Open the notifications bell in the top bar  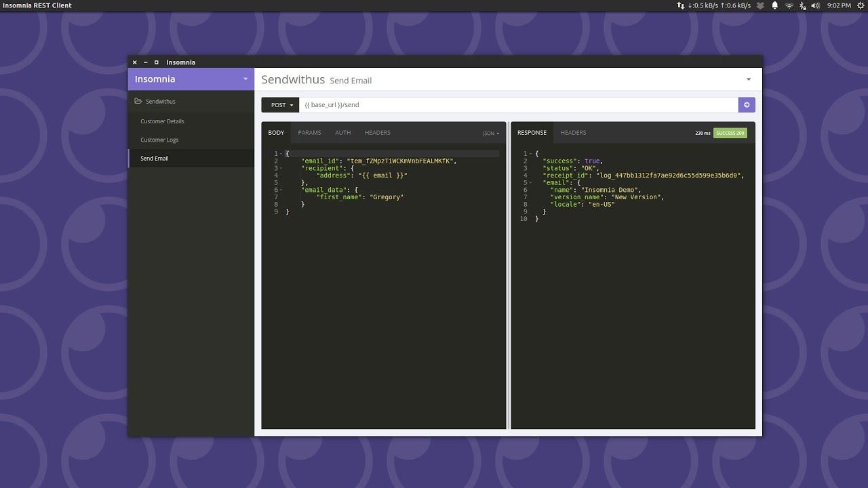point(774,5)
